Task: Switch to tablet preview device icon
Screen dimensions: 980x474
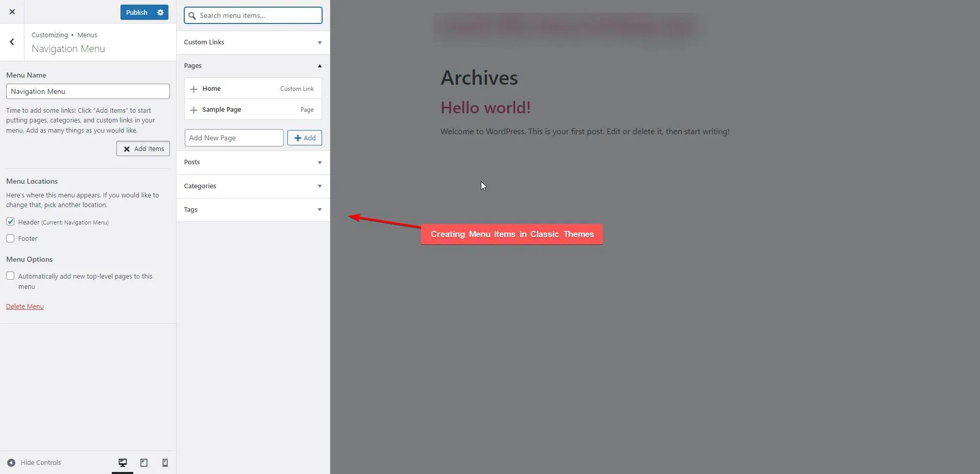Action: pyautogui.click(x=144, y=462)
